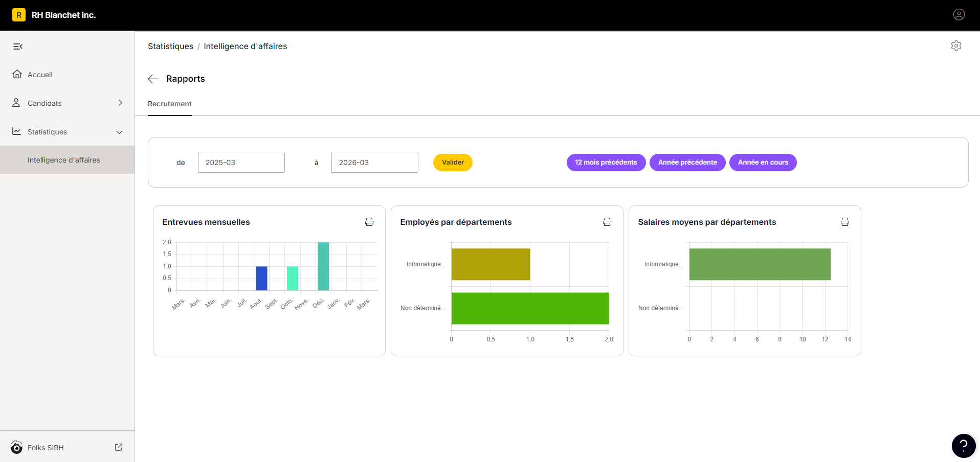Open page settings gear icon

click(956, 46)
